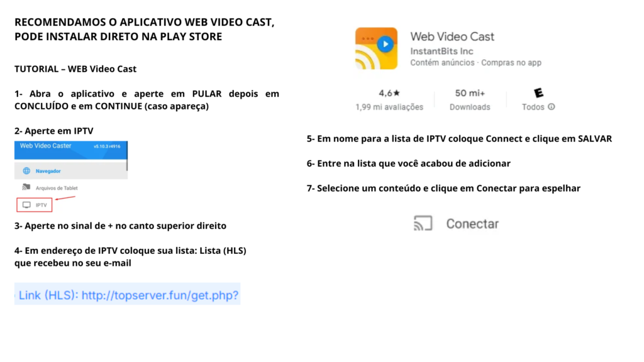
Task: Click the E content rating icon
Action: [538, 93]
